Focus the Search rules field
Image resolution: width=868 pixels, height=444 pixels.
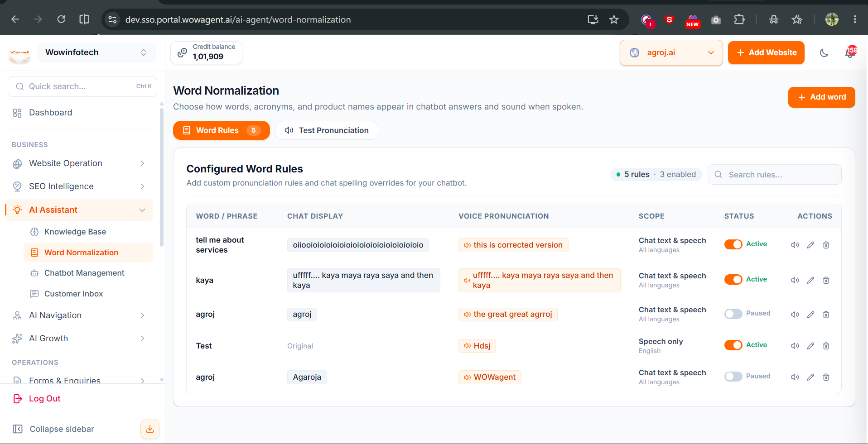point(775,175)
